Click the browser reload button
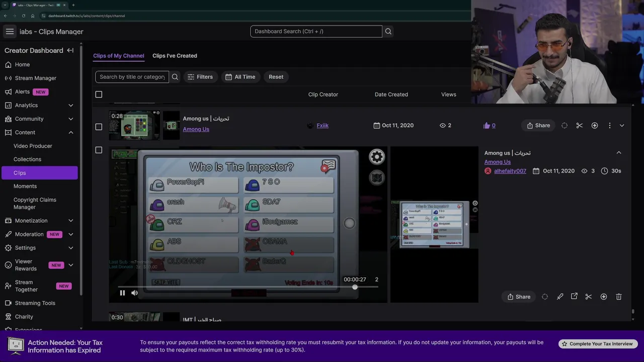644x362 pixels. point(23,16)
